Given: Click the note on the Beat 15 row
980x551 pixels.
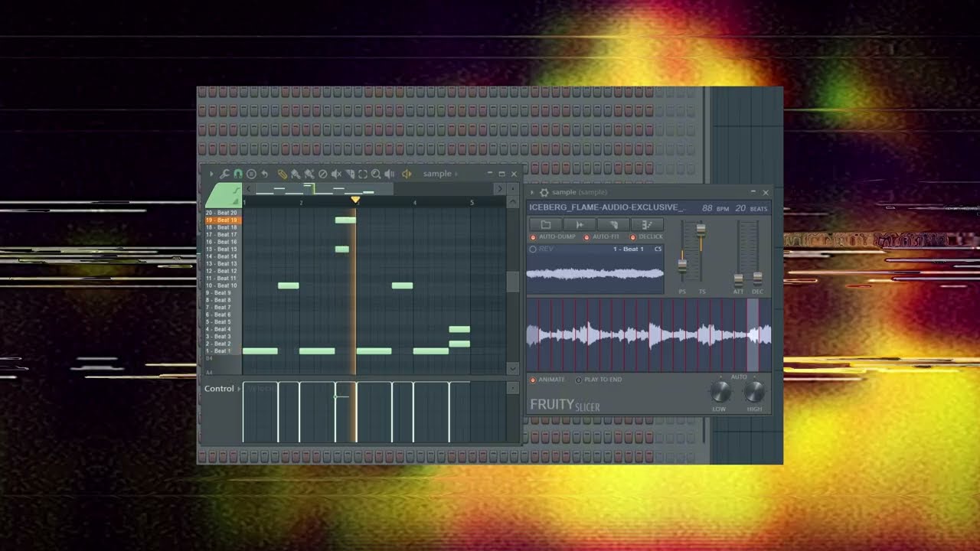Looking at the screenshot, I should click(x=342, y=249).
